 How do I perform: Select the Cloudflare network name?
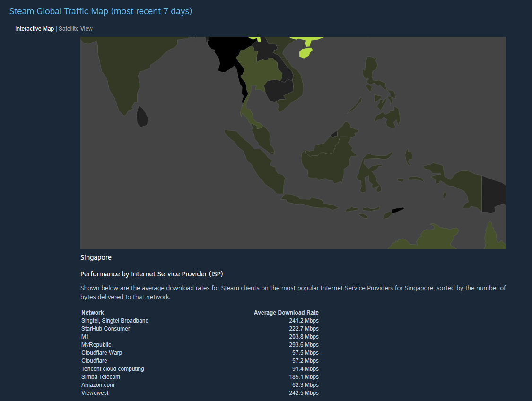pyautogui.click(x=94, y=361)
